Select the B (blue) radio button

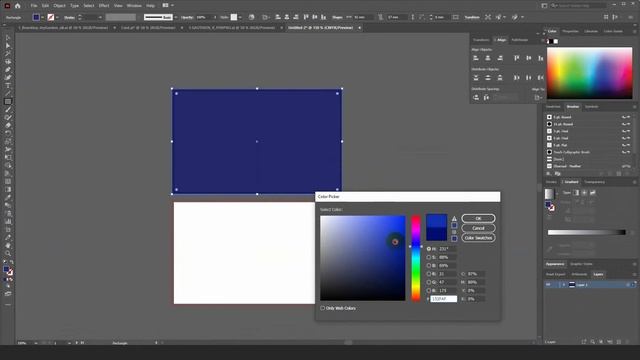[x=429, y=291]
